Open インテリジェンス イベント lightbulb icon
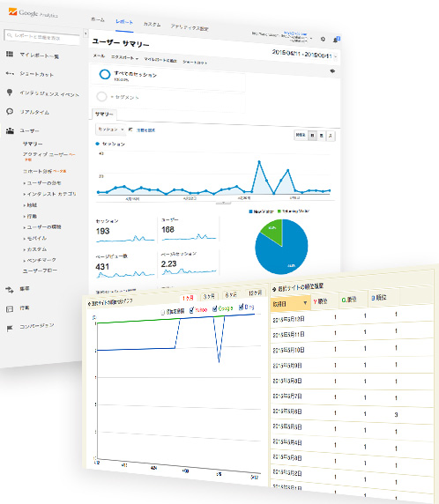 [10, 93]
